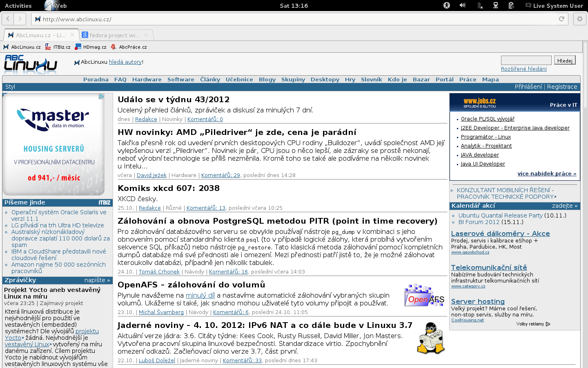
Task: Click the ABC Linuxu site logo
Action: point(31,64)
